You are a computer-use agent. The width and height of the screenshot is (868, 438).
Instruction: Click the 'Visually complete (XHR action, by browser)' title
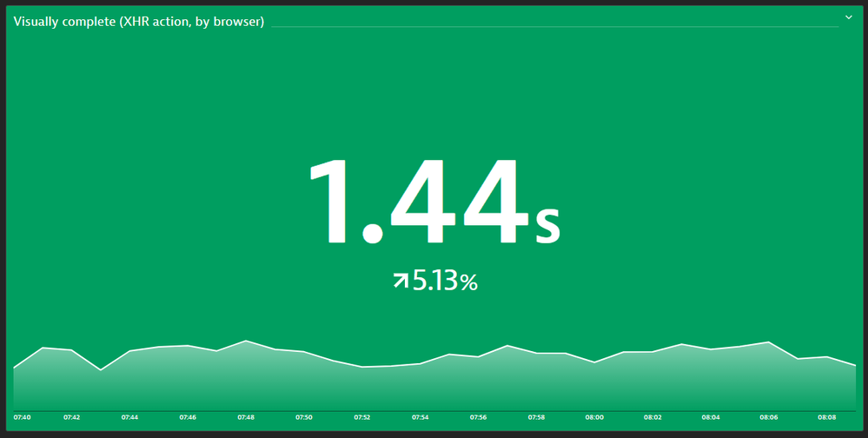(139, 21)
